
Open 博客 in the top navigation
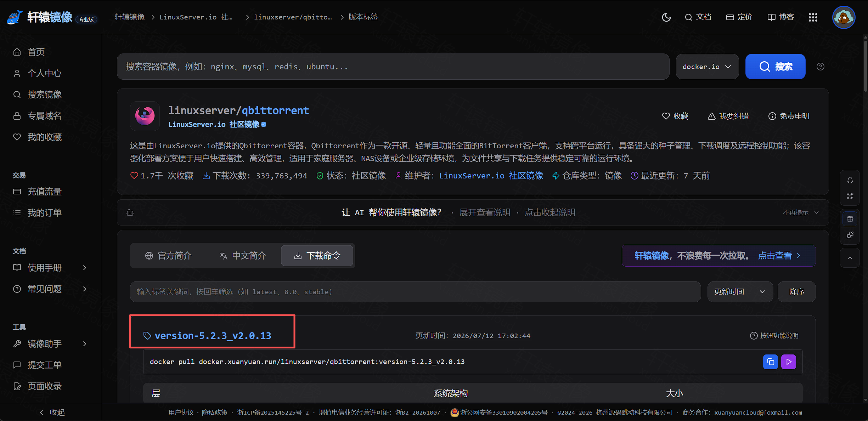pyautogui.click(x=781, y=17)
